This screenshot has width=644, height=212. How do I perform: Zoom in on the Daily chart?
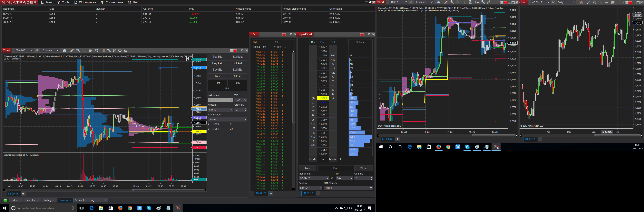(594, 2)
